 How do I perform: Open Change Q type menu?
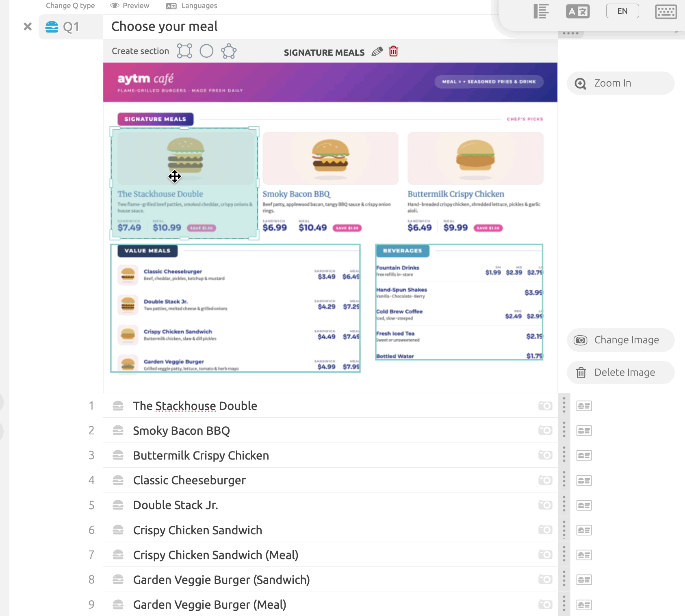(70, 6)
